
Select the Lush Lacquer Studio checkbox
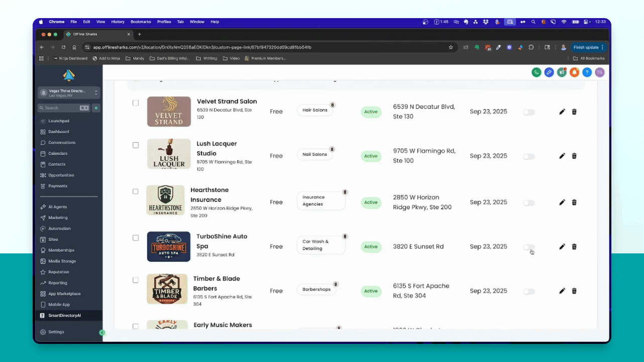[x=136, y=145]
